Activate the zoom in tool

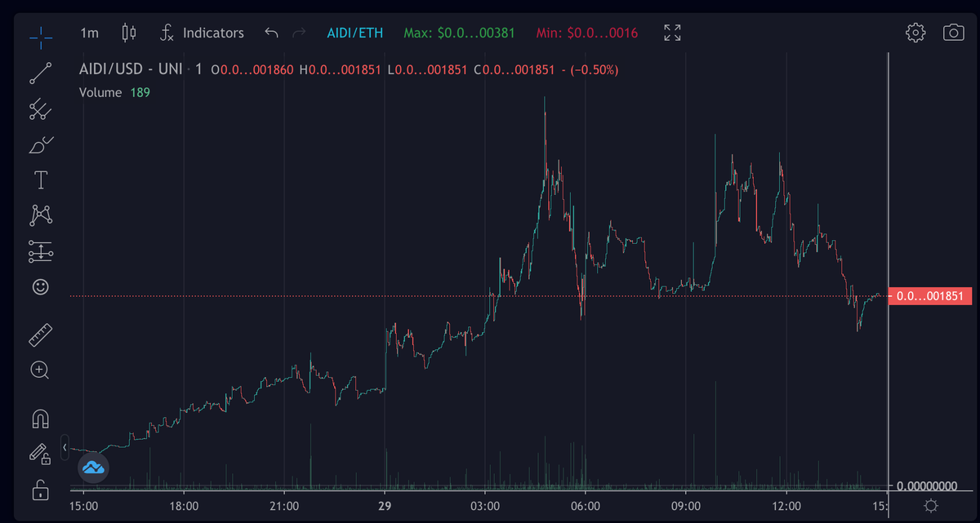pyautogui.click(x=40, y=370)
